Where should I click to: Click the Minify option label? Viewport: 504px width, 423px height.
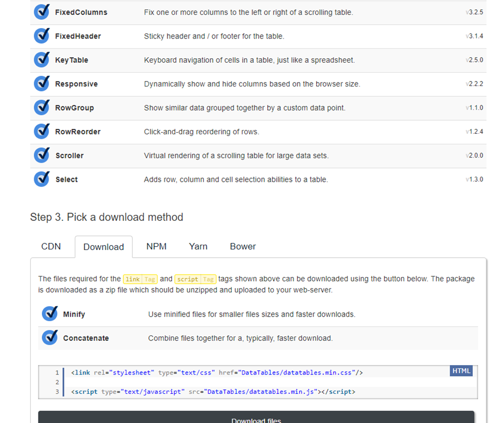coord(74,314)
